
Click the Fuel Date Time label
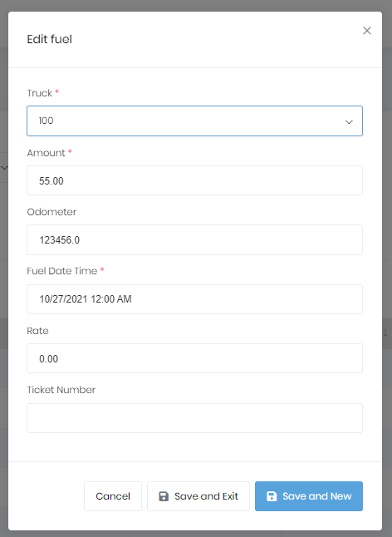point(62,271)
